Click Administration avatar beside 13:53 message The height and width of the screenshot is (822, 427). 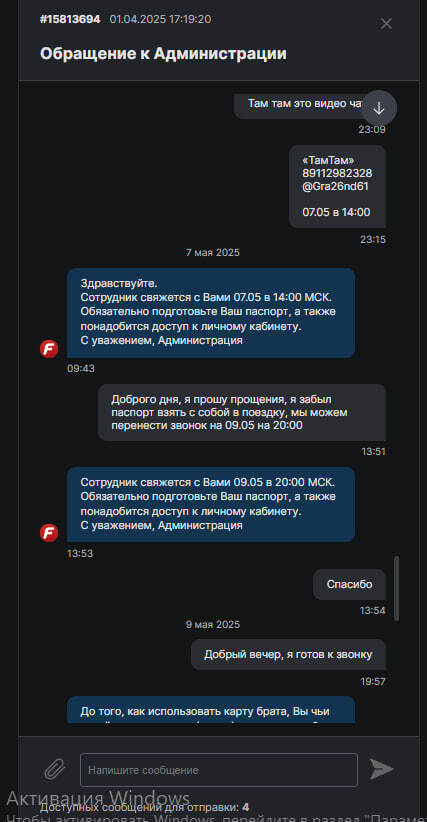pos(49,533)
